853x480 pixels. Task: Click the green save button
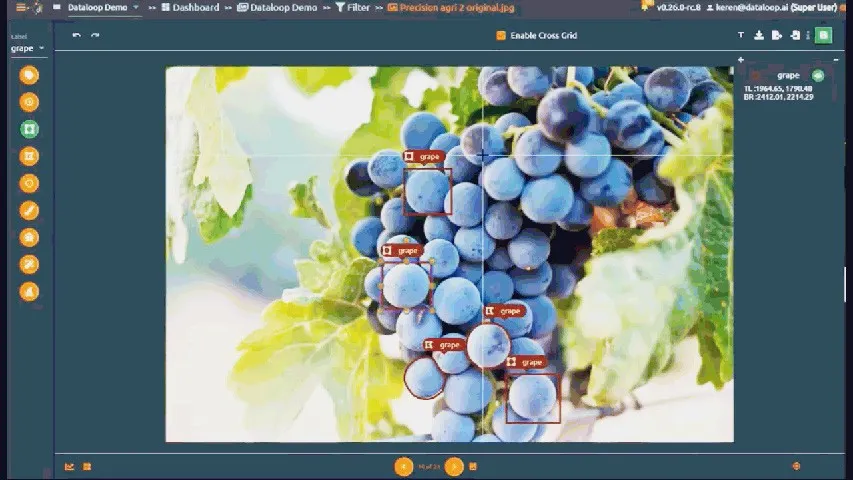coord(824,35)
